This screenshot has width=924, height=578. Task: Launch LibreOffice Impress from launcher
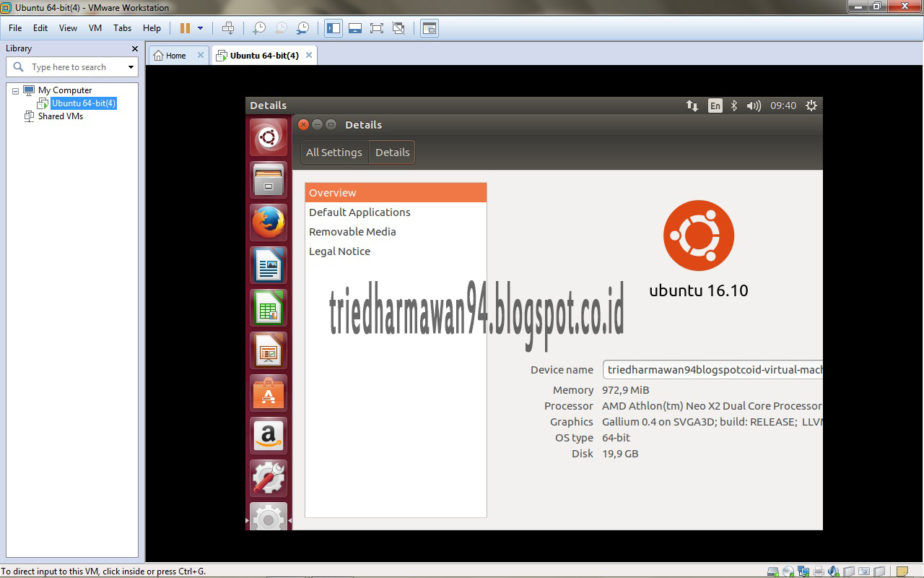tap(269, 350)
